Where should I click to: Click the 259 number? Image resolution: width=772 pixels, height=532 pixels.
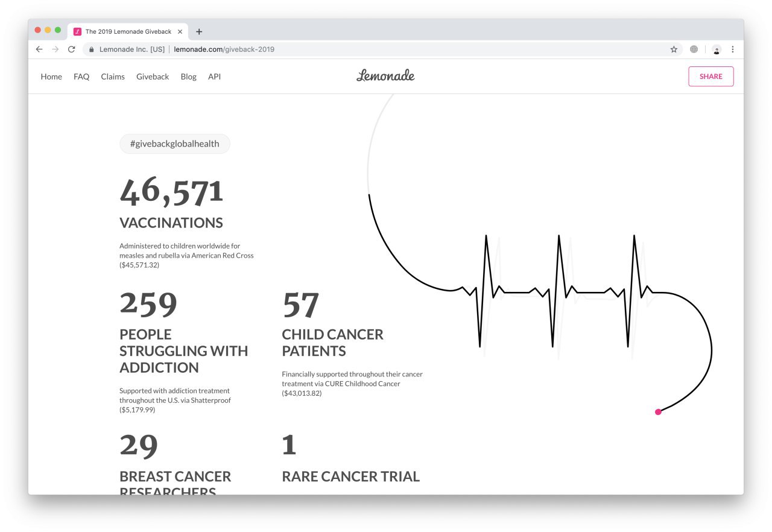(x=148, y=304)
